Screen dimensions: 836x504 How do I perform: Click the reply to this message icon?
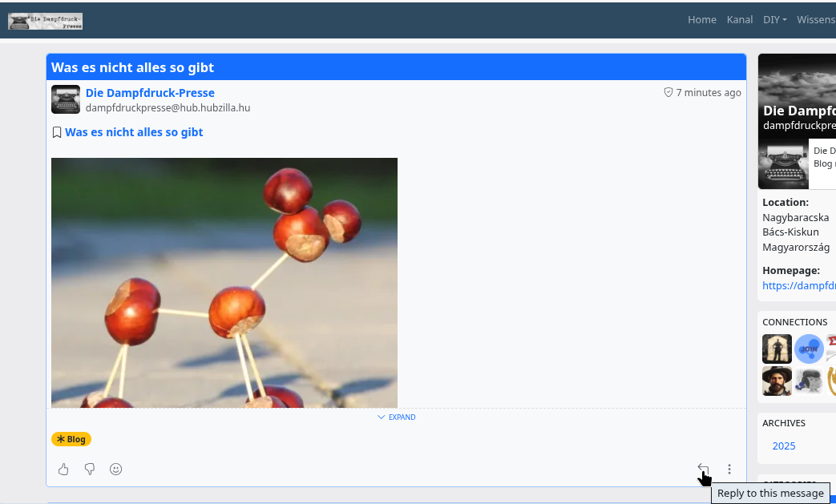click(703, 470)
